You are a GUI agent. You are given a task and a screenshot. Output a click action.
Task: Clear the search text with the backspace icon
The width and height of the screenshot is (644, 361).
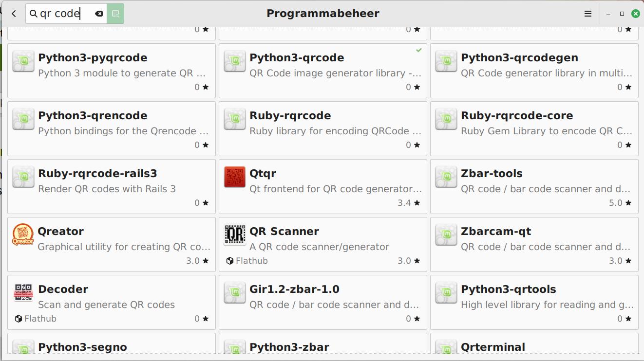click(x=99, y=14)
